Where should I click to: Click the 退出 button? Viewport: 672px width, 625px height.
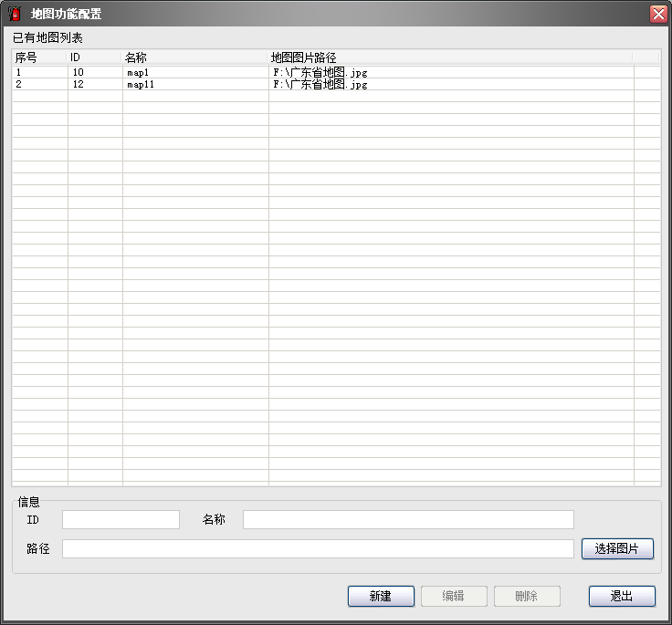pyautogui.click(x=622, y=596)
